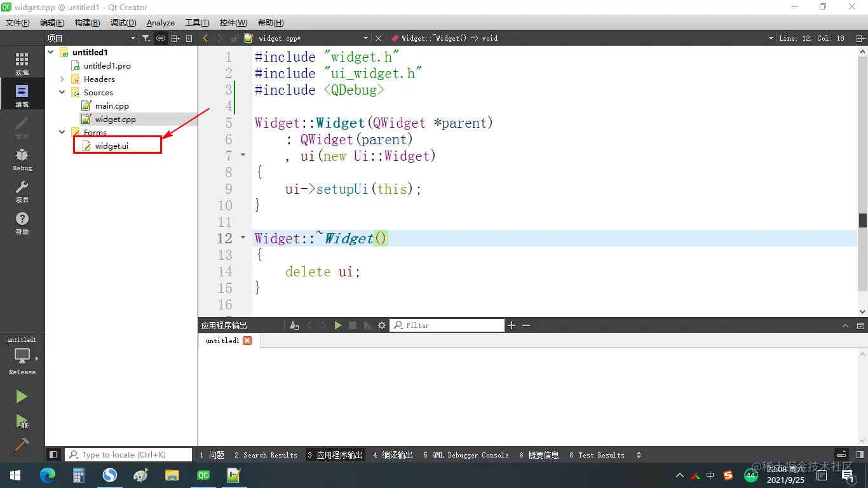This screenshot has width=868, height=488.
Task: Click the Start Debugging run-with-bug button
Action: point(22,421)
